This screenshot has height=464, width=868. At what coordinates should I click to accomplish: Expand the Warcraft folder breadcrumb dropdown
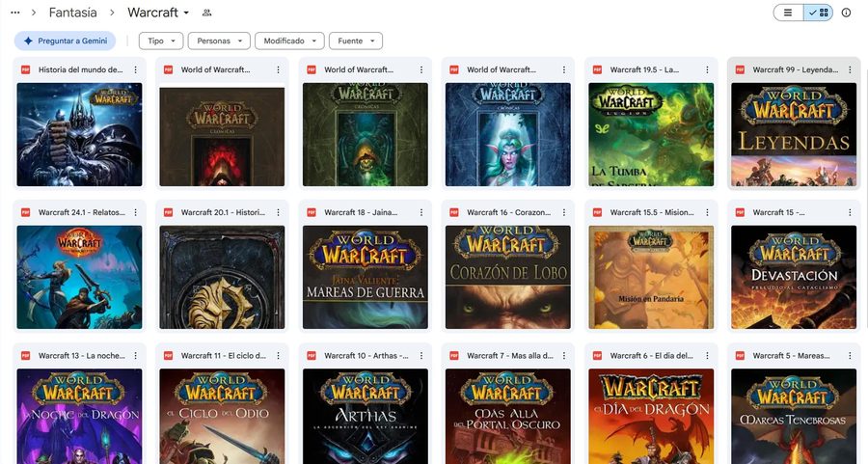pos(186,13)
